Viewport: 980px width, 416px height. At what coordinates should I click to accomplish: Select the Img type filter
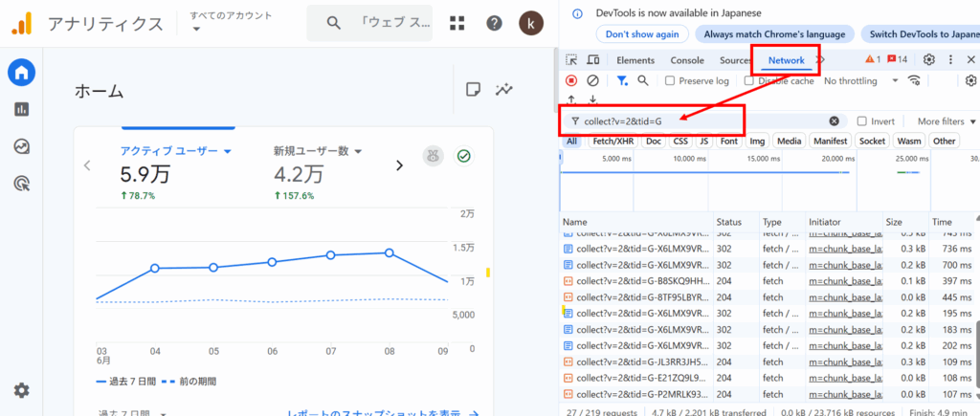click(758, 142)
